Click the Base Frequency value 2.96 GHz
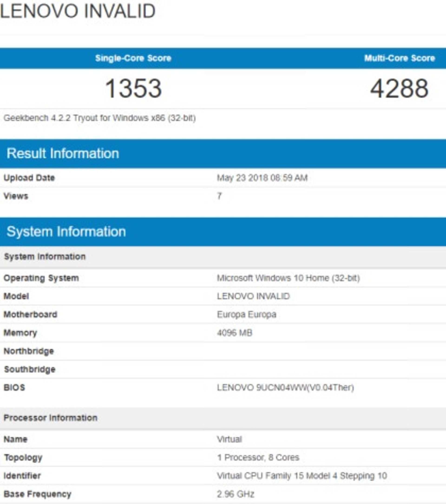446x504 pixels. (x=236, y=494)
